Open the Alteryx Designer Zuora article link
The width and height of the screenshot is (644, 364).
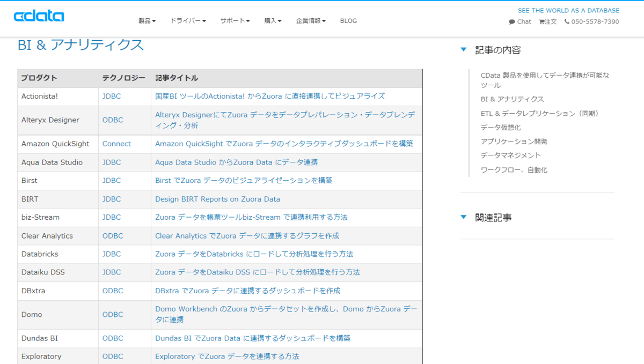[x=285, y=120]
